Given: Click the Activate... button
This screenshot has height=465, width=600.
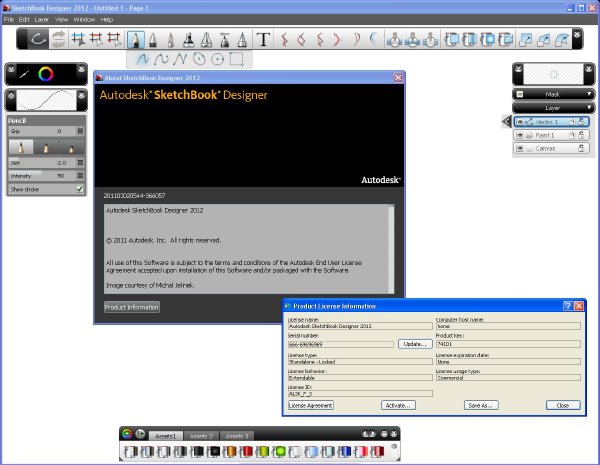Looking at the screenshot, I should 398,405.
